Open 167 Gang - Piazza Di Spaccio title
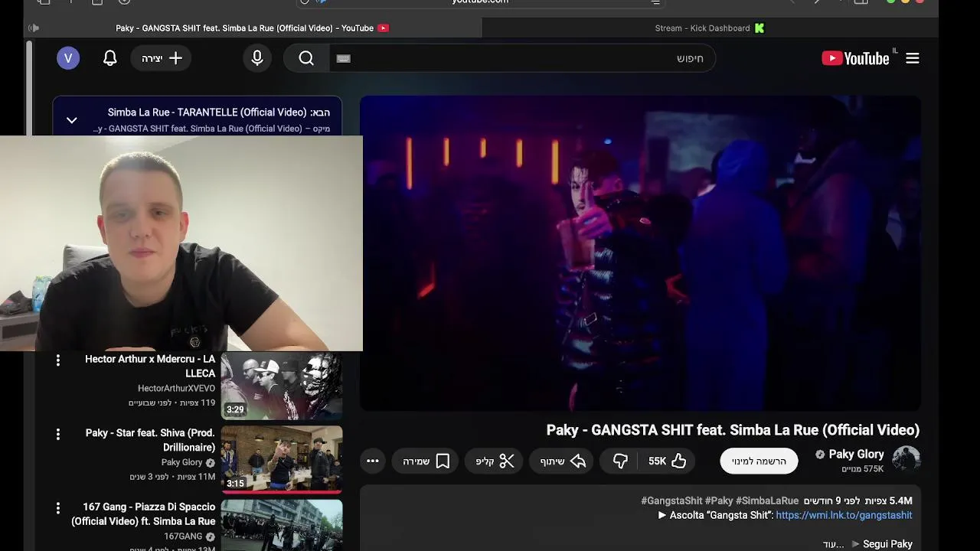 (143, 514)
